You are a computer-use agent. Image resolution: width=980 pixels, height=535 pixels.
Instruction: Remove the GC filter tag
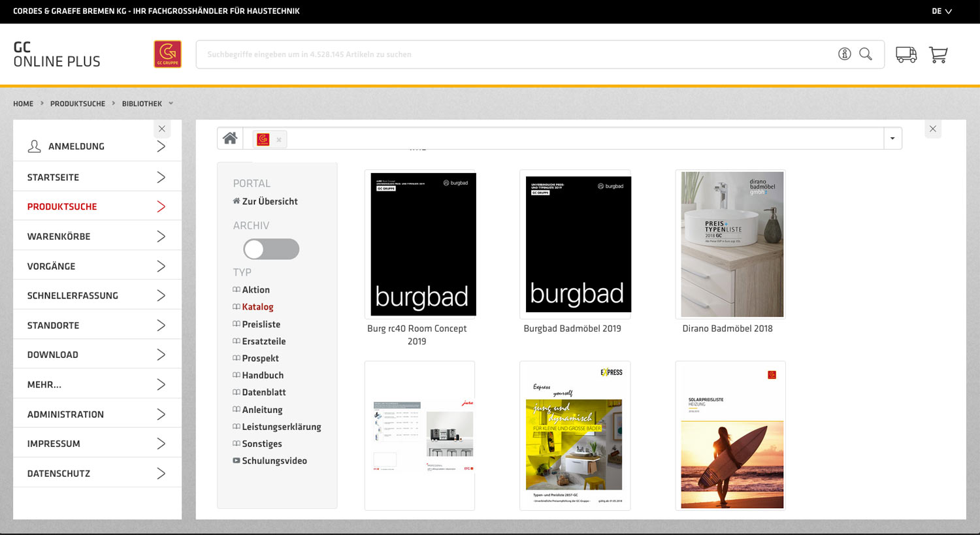[x=279, y=140]
